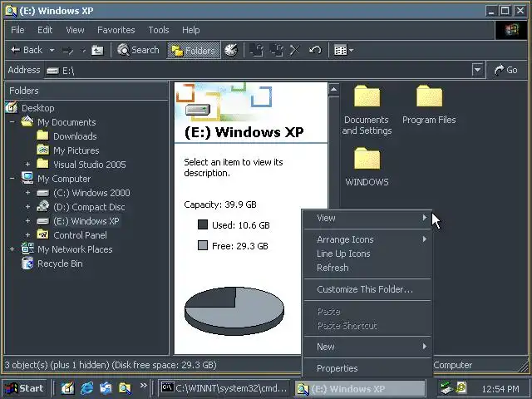The width and height of the screenshot is (532, 399).
Task: Choose Customize This Folder from context menu
Action: (367, 289)
